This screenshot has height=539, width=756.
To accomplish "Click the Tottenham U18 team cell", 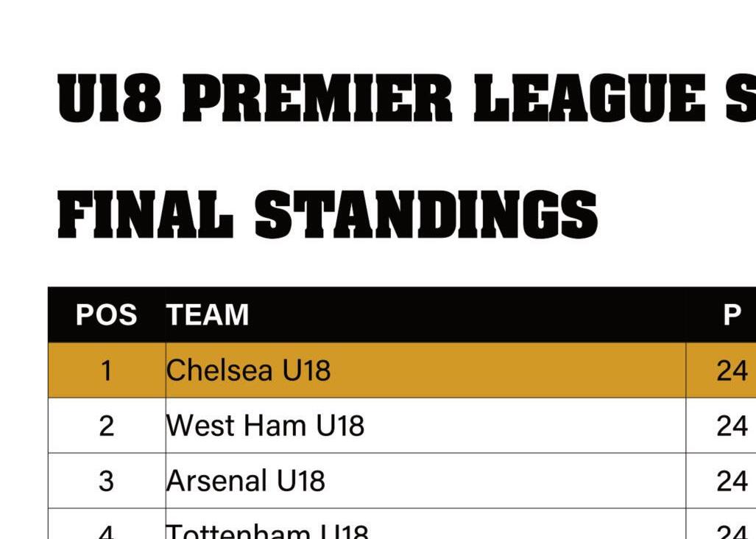I will 267,530.
